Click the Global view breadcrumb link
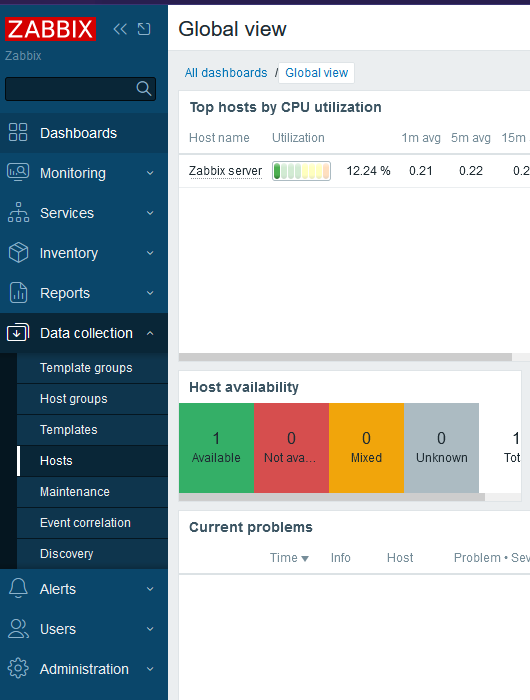This screenshot has height=700, width=530. click(317, 73)
